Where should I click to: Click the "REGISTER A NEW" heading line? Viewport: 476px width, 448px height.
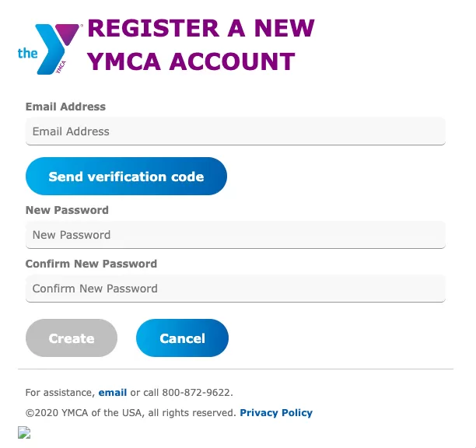201,28
